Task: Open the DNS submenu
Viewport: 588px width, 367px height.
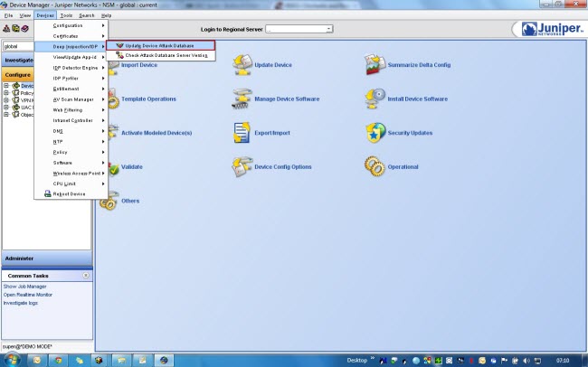Action: coord(71,131)
